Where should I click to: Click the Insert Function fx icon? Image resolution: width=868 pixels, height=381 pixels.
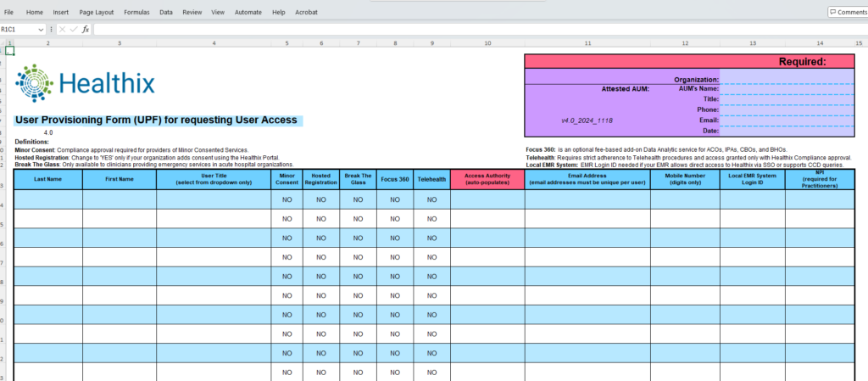click(86, 30)
